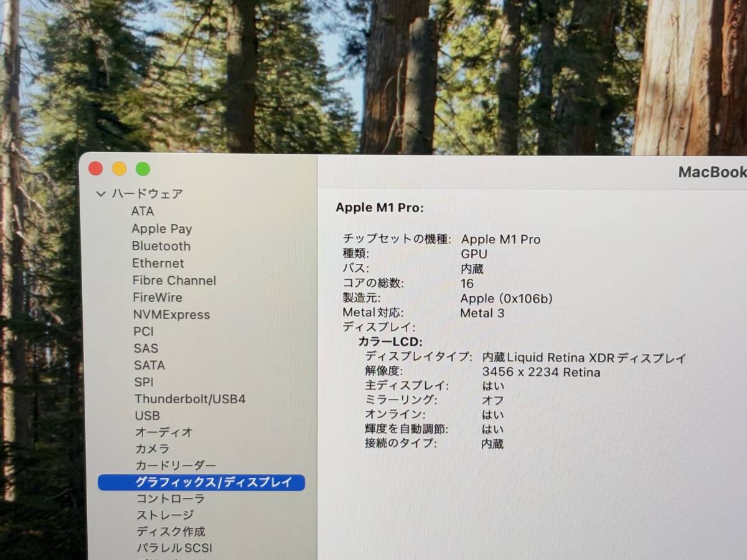
Task: Click the オンライン value はい
Action: point(493,414)
